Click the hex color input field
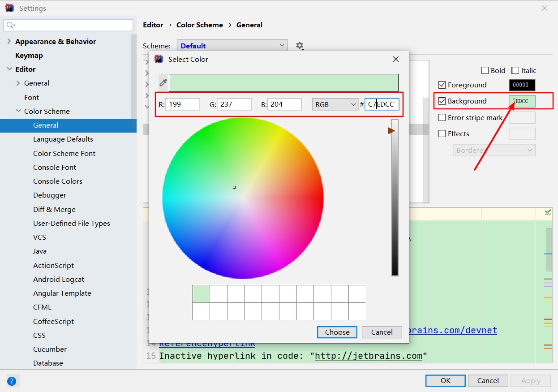Viewport: 558px width, 392px height. tap(382, 104)
